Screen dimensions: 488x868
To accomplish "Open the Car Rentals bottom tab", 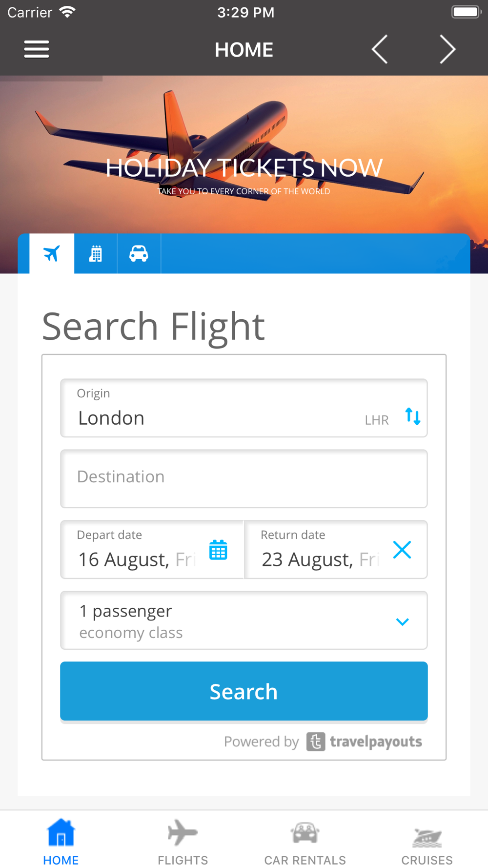I will tap(305, 842).
